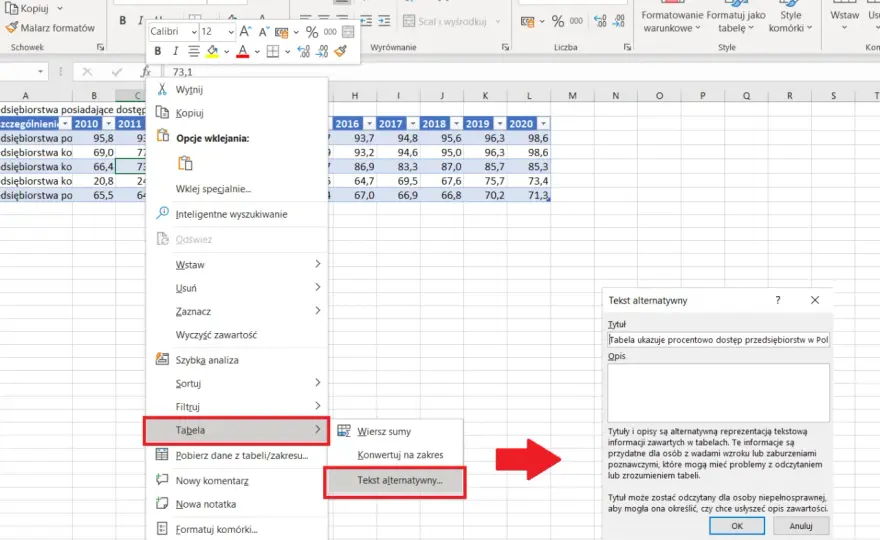Increase decimal places in mini toolbar
The image size is (880, 540).
click(x=304, y=51)
